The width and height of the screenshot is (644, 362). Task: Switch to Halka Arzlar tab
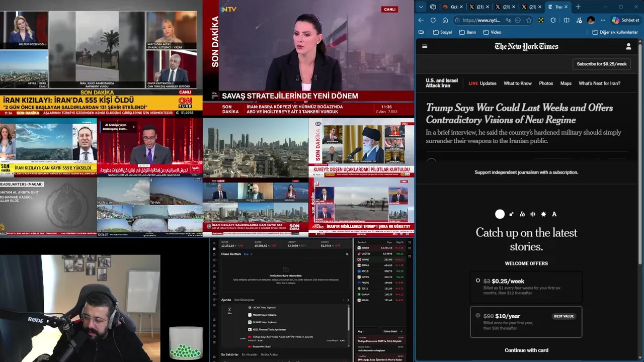(x=269, y=354)
